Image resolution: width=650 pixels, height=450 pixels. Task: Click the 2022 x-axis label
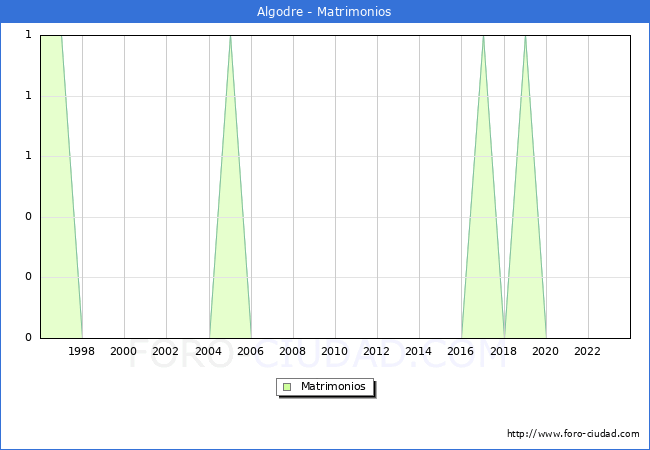(x=587, y=351)
